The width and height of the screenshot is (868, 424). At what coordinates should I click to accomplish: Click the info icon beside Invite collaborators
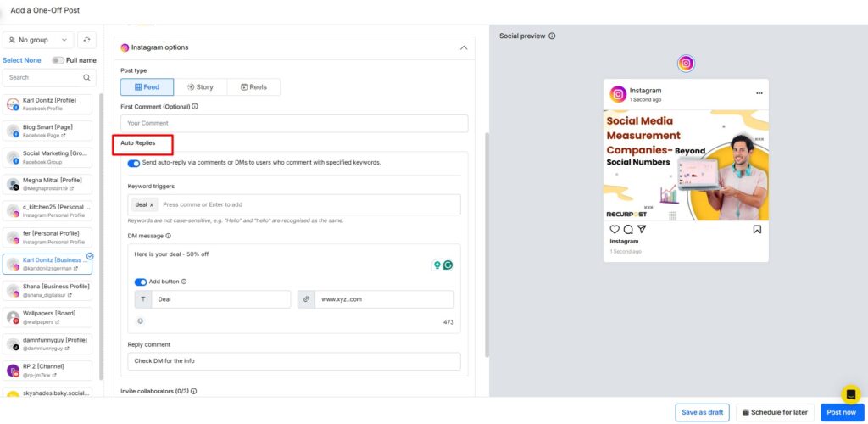coord(194,391)
